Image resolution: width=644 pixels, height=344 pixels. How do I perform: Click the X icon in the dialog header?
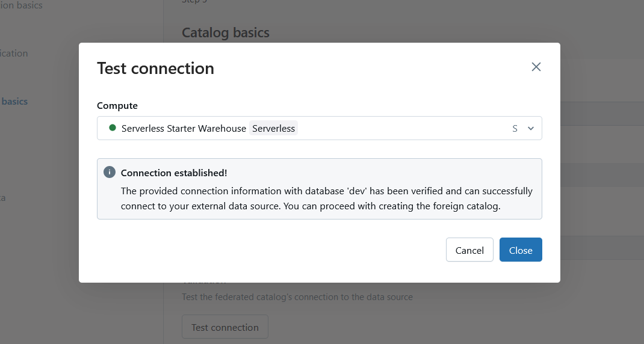tap(536, 67)
